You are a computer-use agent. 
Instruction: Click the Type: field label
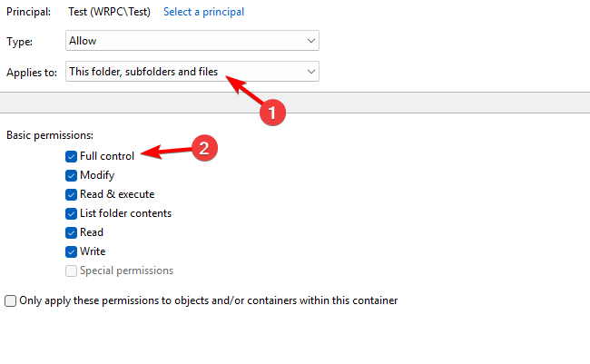(x=19, y=42)
